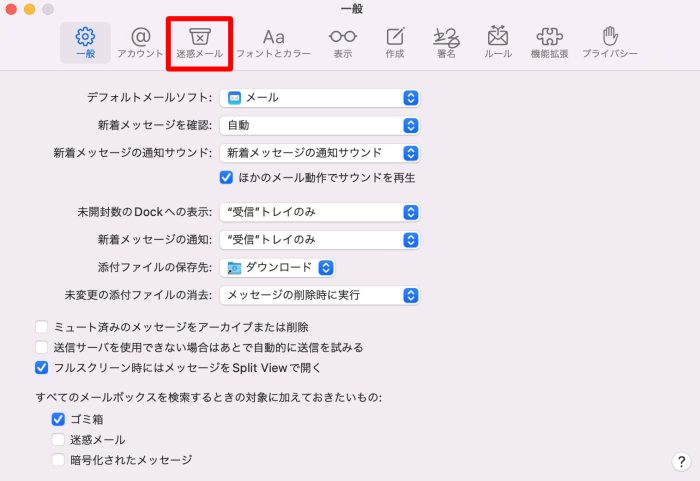
Task: Open 未変更の添付ファイルの消去 popup menu
Action: click(319, 295)
